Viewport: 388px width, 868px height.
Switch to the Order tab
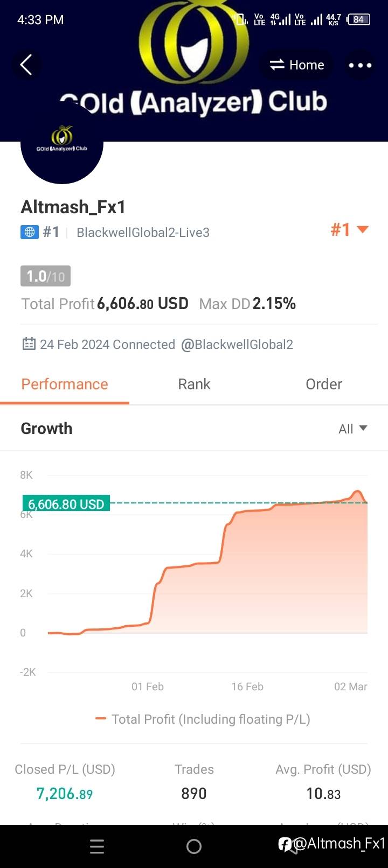pos(323,384)
